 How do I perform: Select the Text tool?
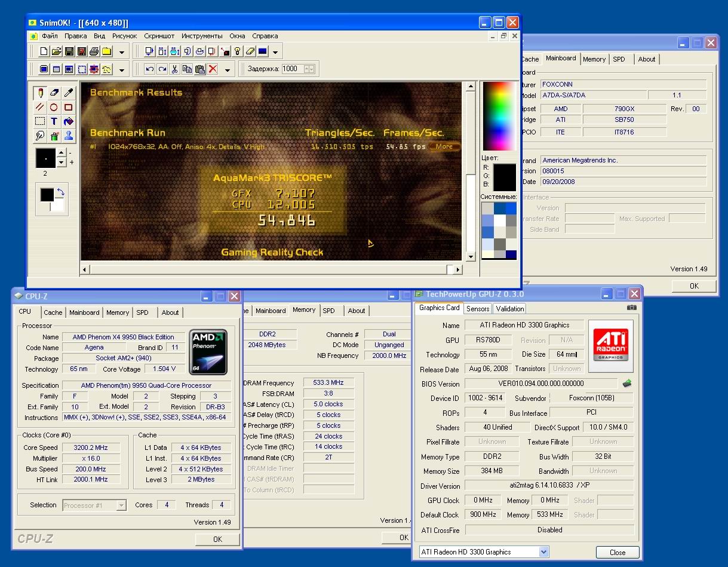(54, 121)
